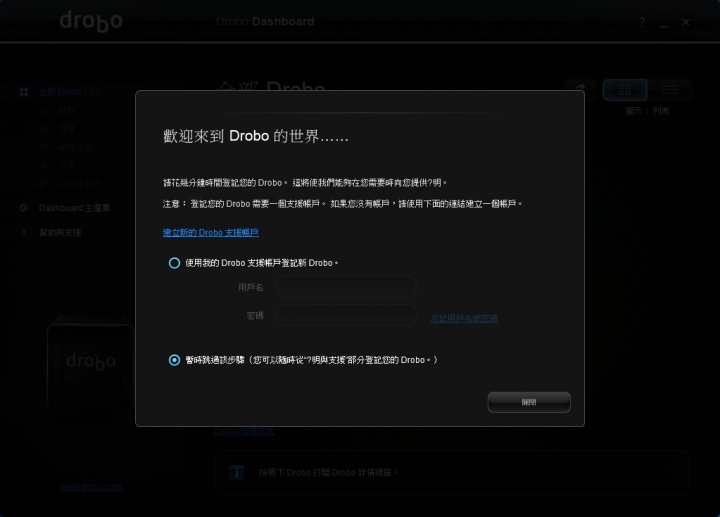Click the gear icon beside Dashboard main menu

click(24, 208)
